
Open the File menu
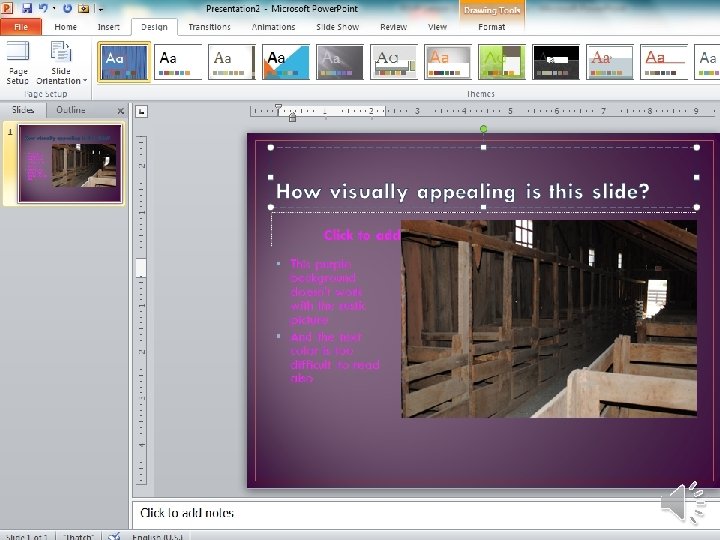click(x=20, y=27)
